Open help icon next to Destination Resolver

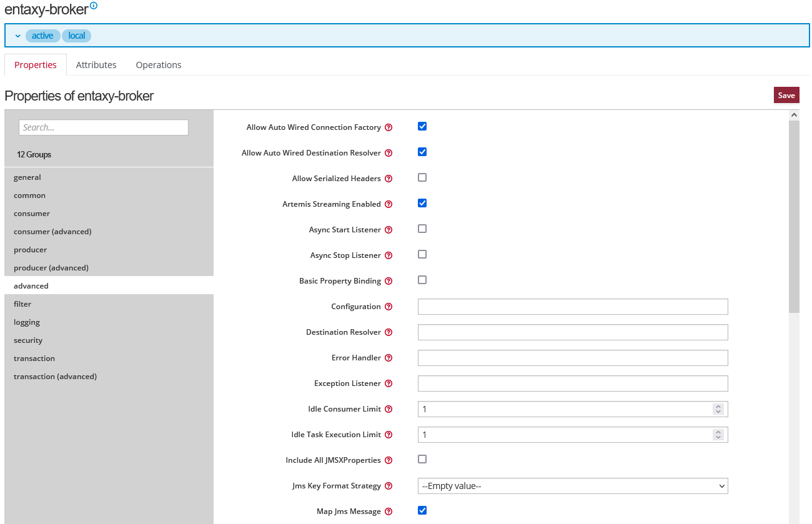(389, 332)
